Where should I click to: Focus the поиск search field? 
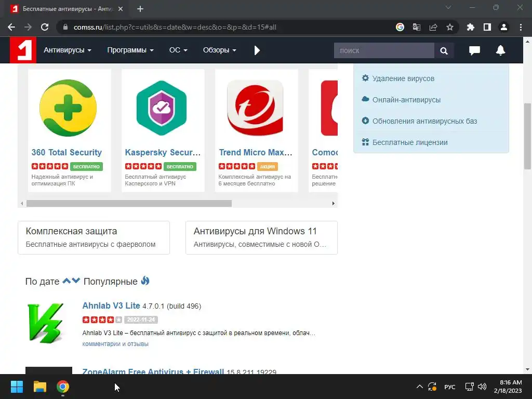coord(384,50)
